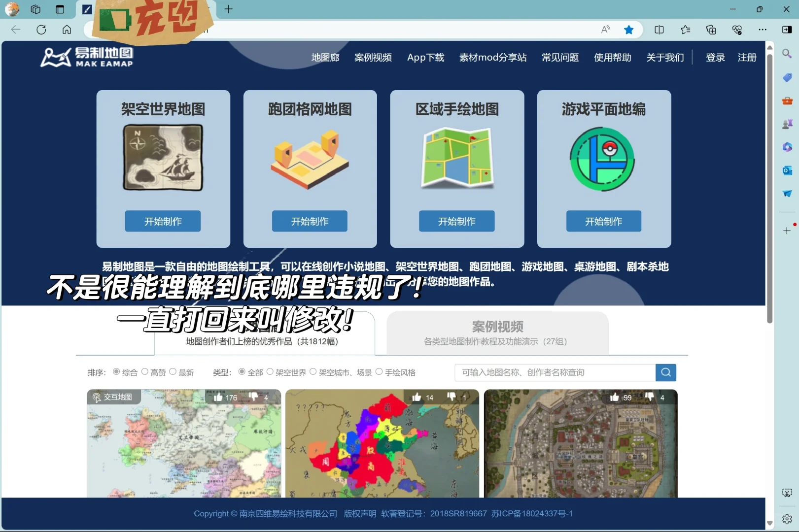Click the browser back arrow
Screen dimensions: 799x532
16,30
